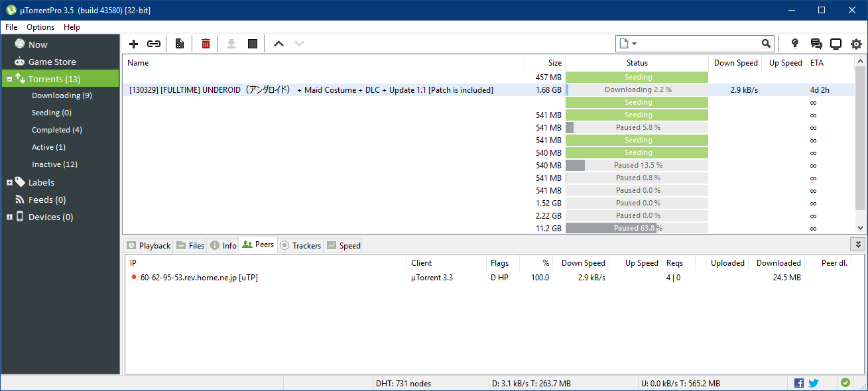868x391 pixels.
Task: Click the Paused 13.5 % progress bar
Action: coord(637,165)
